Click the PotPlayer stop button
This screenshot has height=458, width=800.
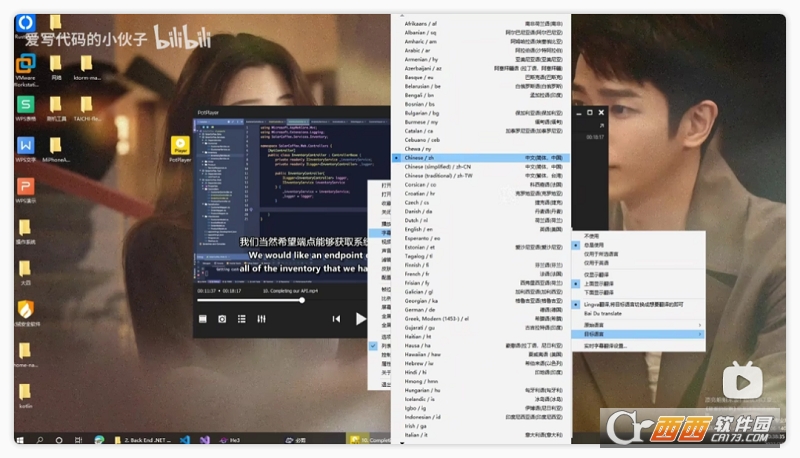[x=203, y=319]
